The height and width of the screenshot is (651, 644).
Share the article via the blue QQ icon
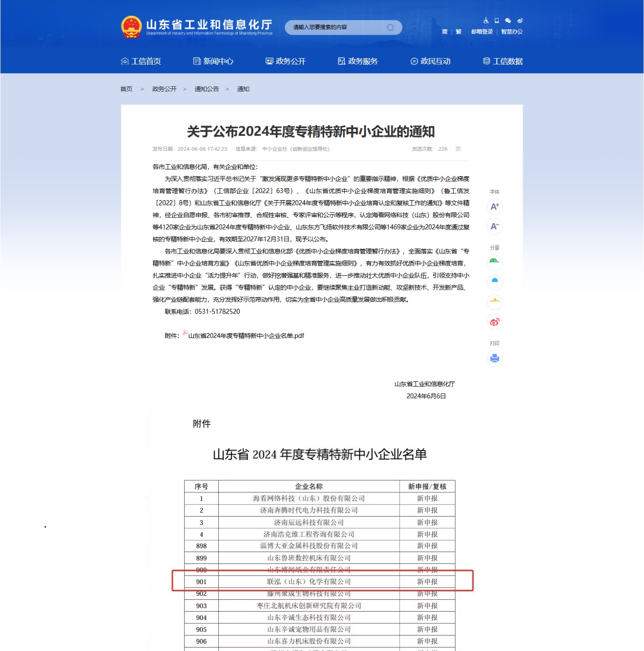point(494,282)
